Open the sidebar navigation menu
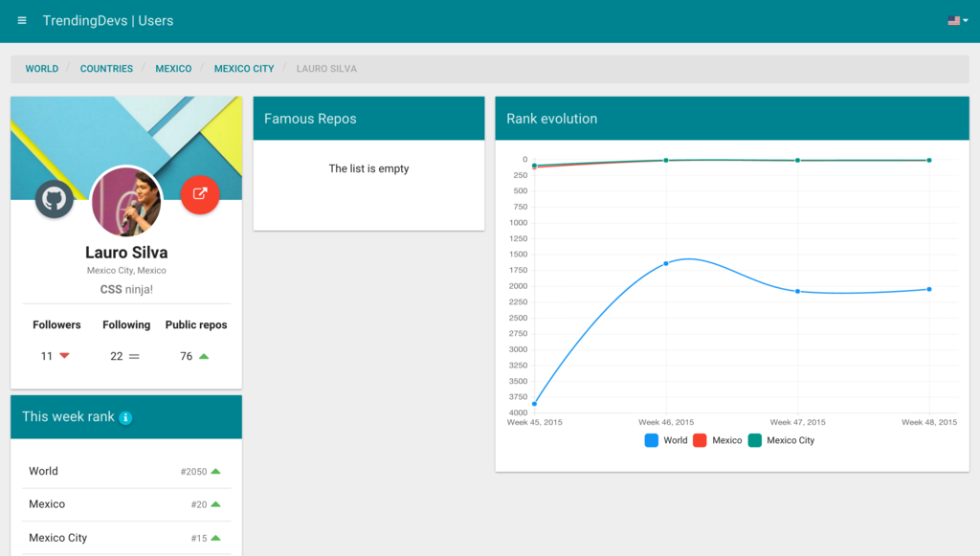The image size is (980, 556). tap(21, 20)
